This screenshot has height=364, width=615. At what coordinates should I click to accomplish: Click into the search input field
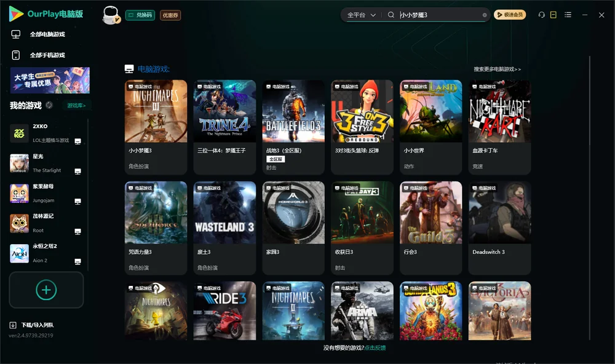coord(440,15)
